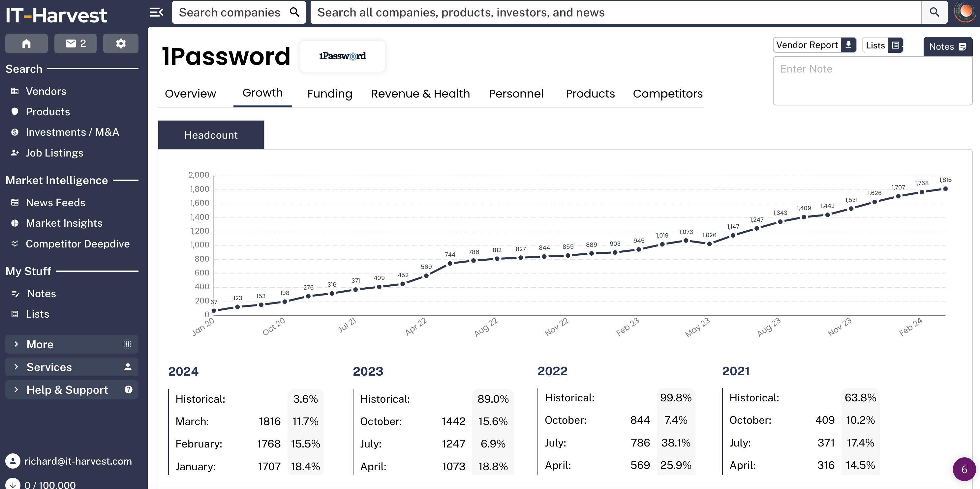Open the mail inbox with 2 messages
This screenshot has width=980, height=489.
click(x=75, y=43)
